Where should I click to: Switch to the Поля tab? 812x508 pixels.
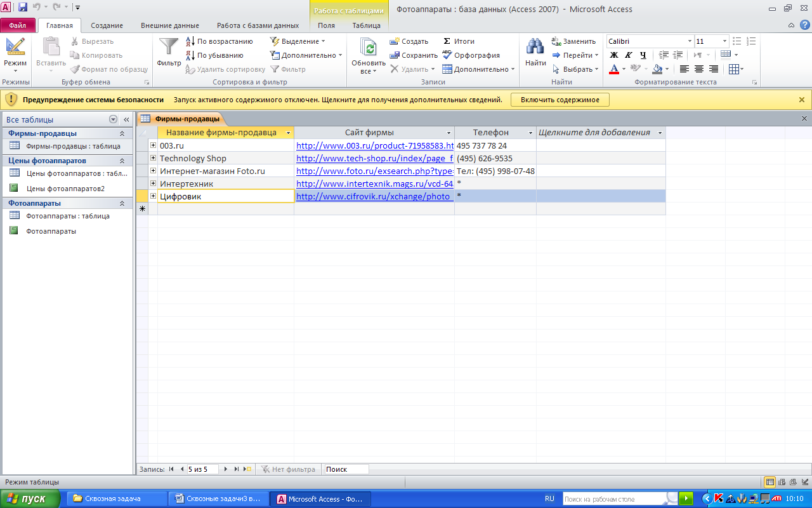pos(326,25)
